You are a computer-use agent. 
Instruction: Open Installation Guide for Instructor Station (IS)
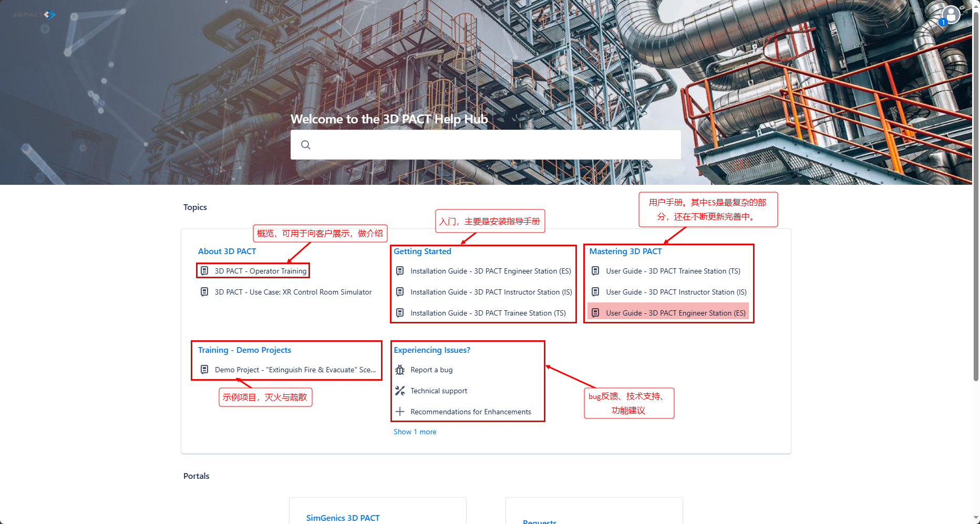pos(491,292)
